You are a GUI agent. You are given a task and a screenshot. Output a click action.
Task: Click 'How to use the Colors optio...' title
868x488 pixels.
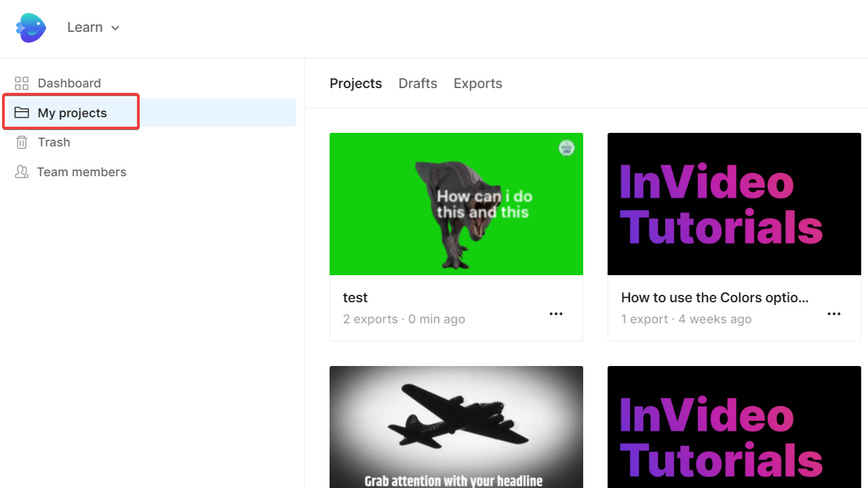(715, 298)
